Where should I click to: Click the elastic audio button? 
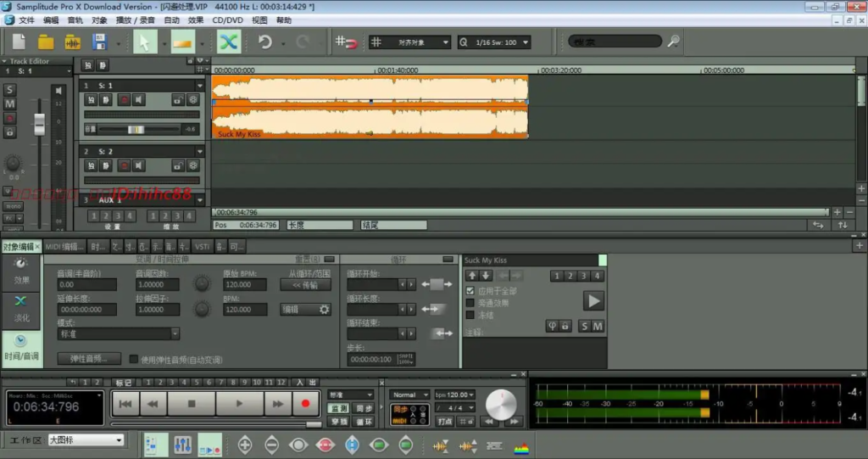click(x=89, y=359)
